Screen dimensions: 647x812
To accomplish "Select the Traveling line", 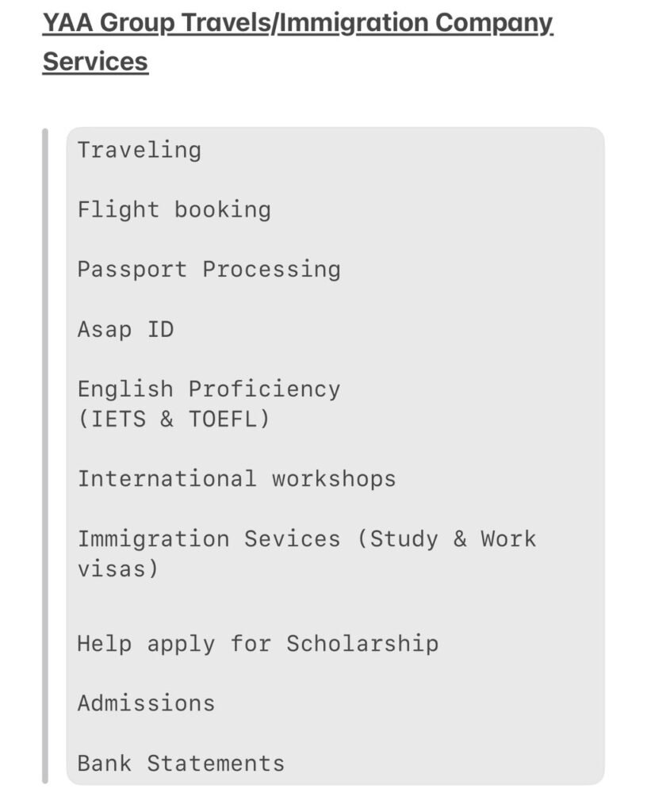I will [x=140, y=151].
